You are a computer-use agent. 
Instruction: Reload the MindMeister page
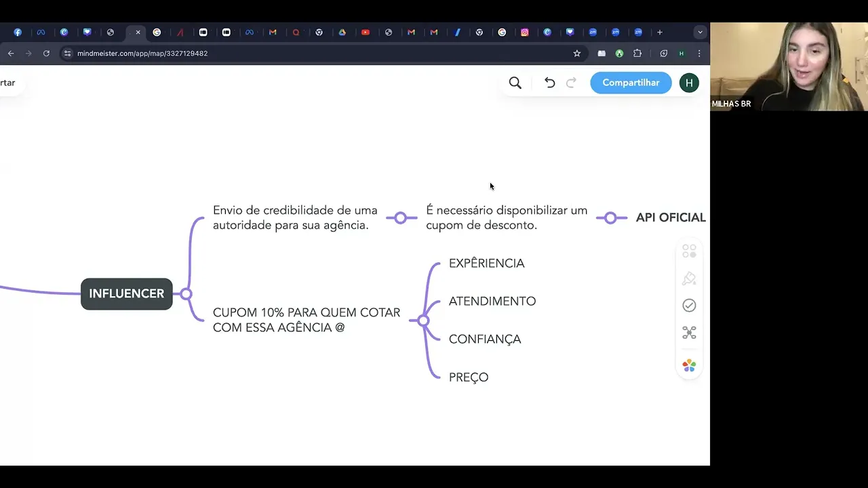click(x=46, y=54)
